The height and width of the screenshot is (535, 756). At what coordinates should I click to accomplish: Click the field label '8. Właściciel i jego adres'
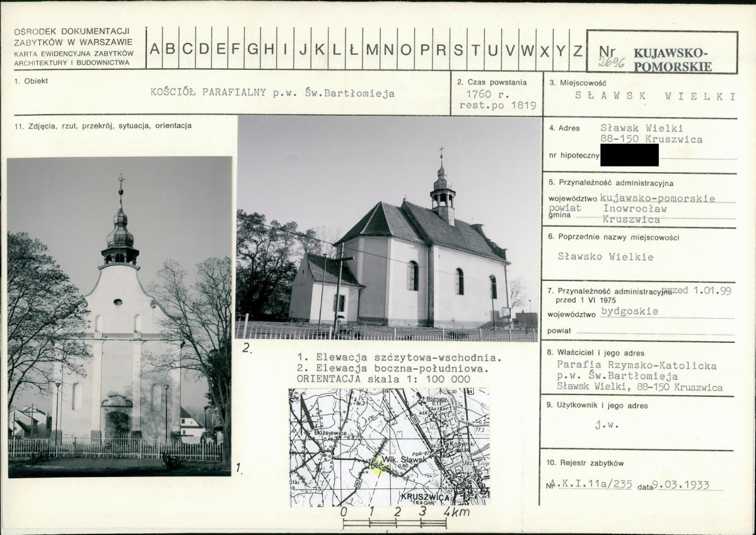pos(595,353)
